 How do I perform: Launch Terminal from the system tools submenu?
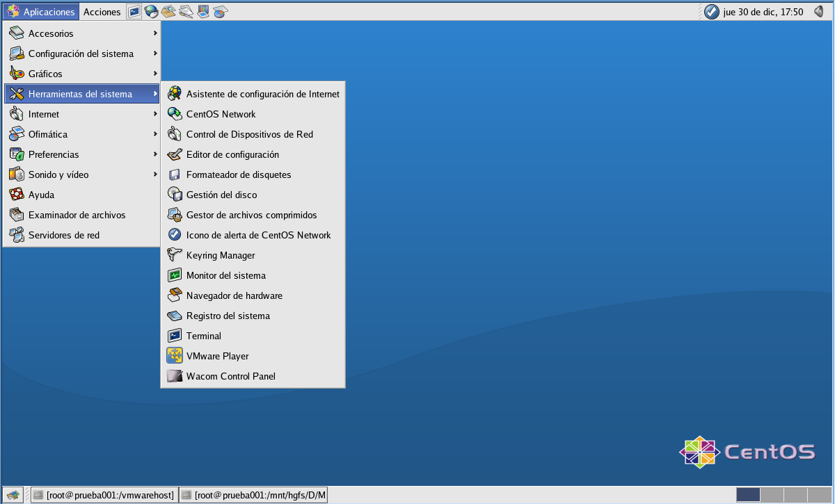(253, 336)
